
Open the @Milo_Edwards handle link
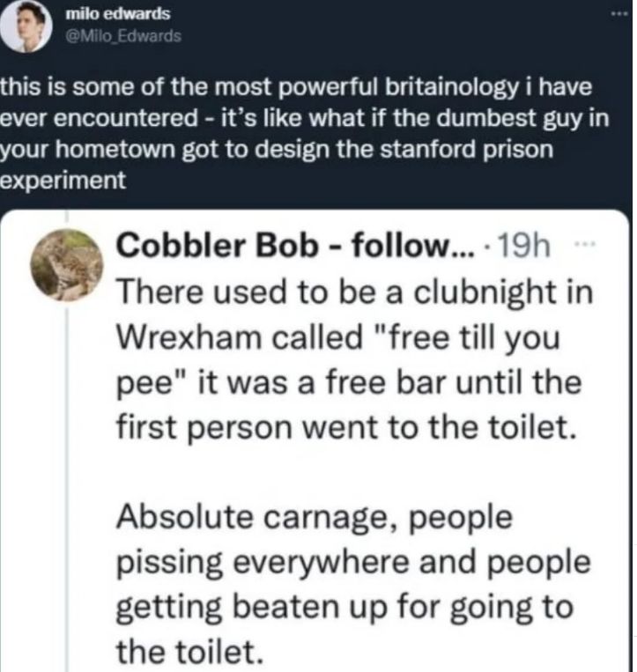[118, 36]
